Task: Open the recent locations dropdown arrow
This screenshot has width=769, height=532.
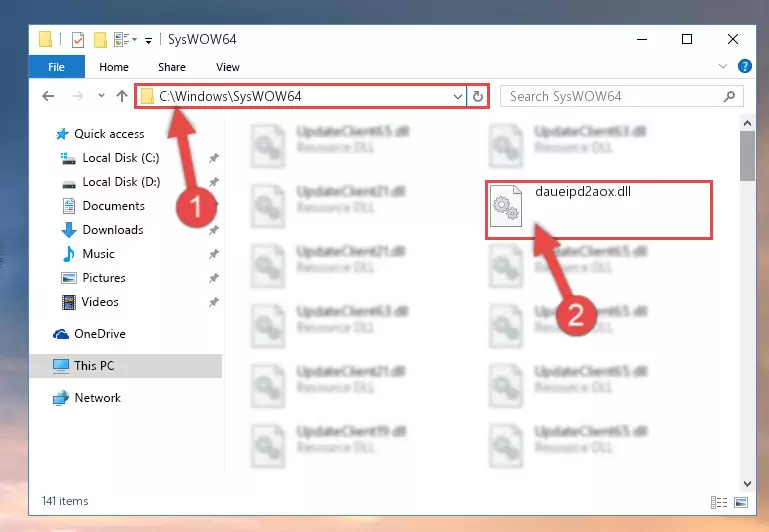Action: pyautogui.click(x=102, y=96)
